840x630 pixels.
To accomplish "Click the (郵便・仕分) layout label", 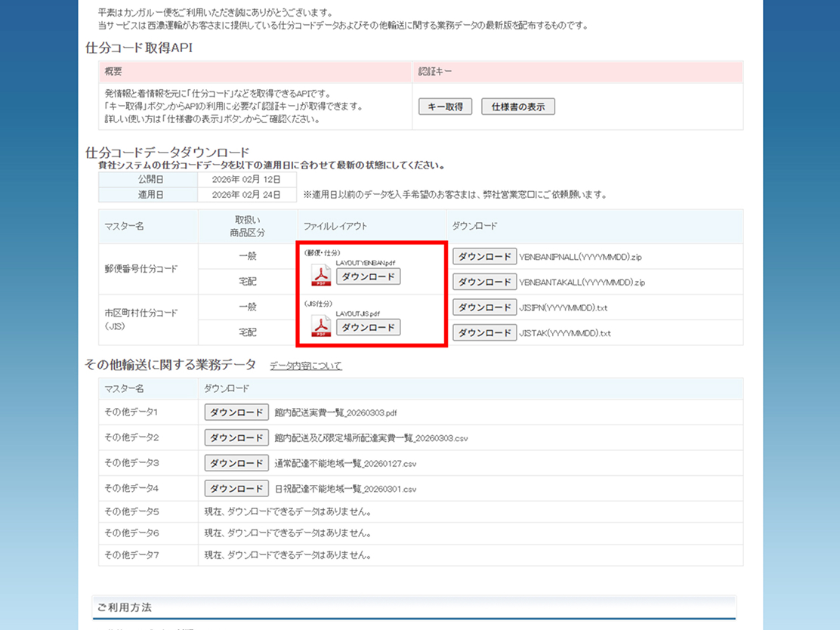I will (323, 253).
